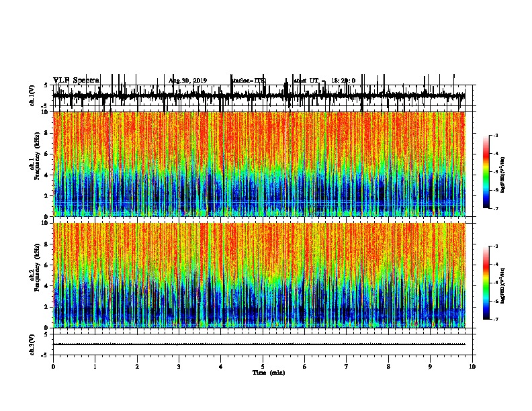
Task: Click the time axis tick label "1"
Action: [95, 367]
